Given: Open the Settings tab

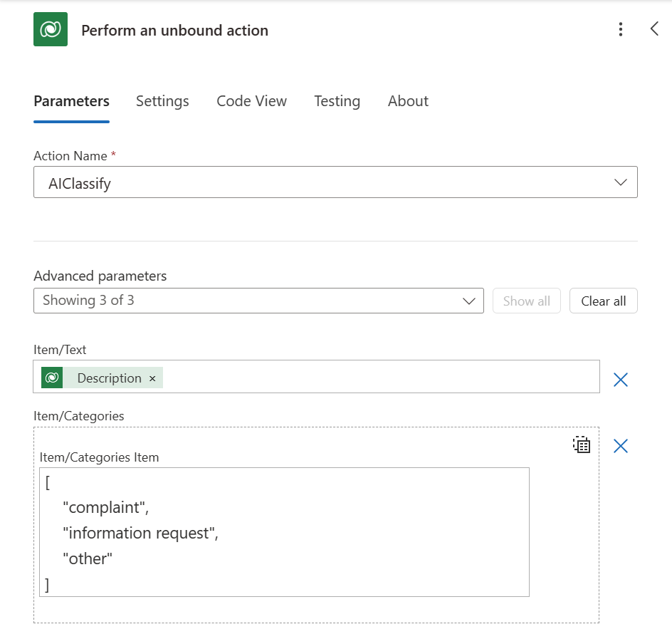Looking at the screenshot, I should (162, 101).
